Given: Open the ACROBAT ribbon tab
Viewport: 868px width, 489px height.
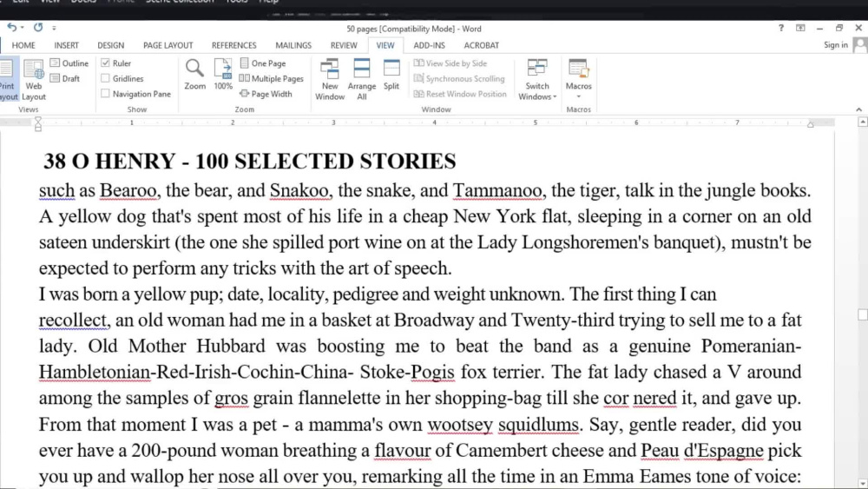Looking at the screenshot, I should [x=481, y=45].
